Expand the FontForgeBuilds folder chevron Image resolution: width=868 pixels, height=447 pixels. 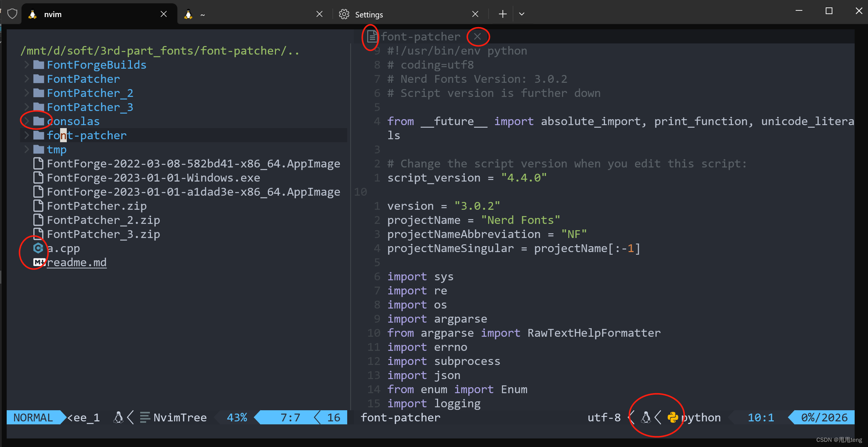pos(26,65)
